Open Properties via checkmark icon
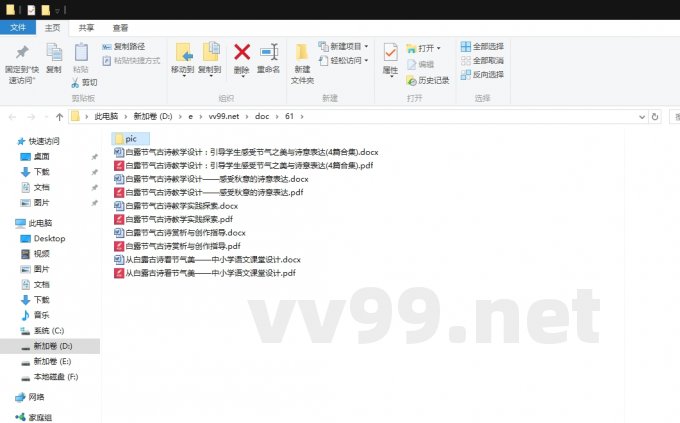 click(x=390, y=53)
